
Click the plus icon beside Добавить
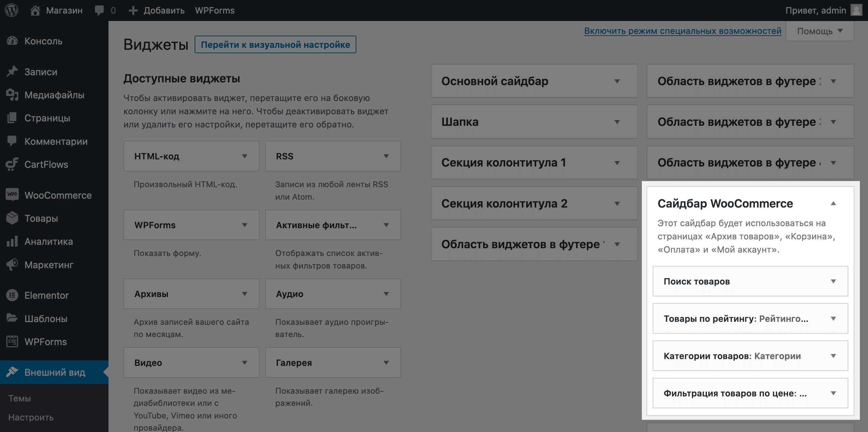[x=133, y=11]
